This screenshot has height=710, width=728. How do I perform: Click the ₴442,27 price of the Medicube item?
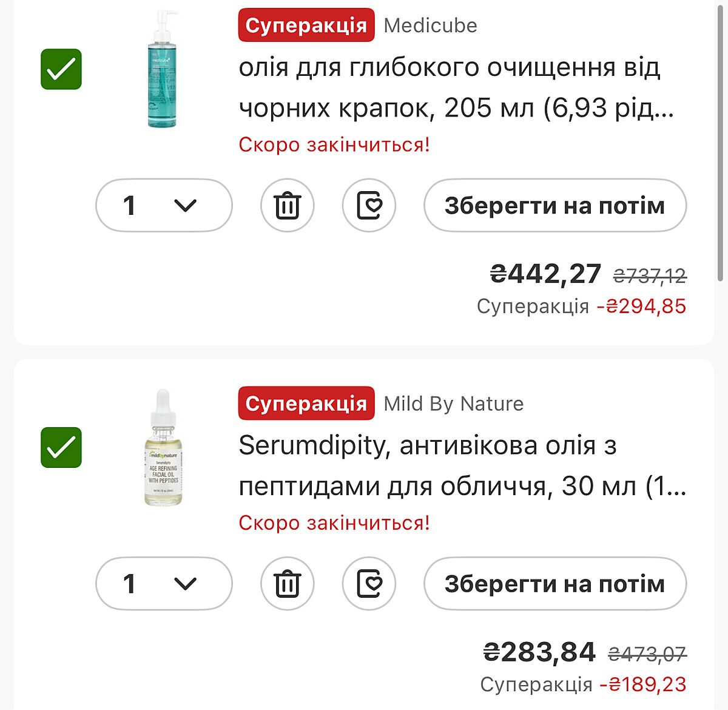tap(545, 274)
